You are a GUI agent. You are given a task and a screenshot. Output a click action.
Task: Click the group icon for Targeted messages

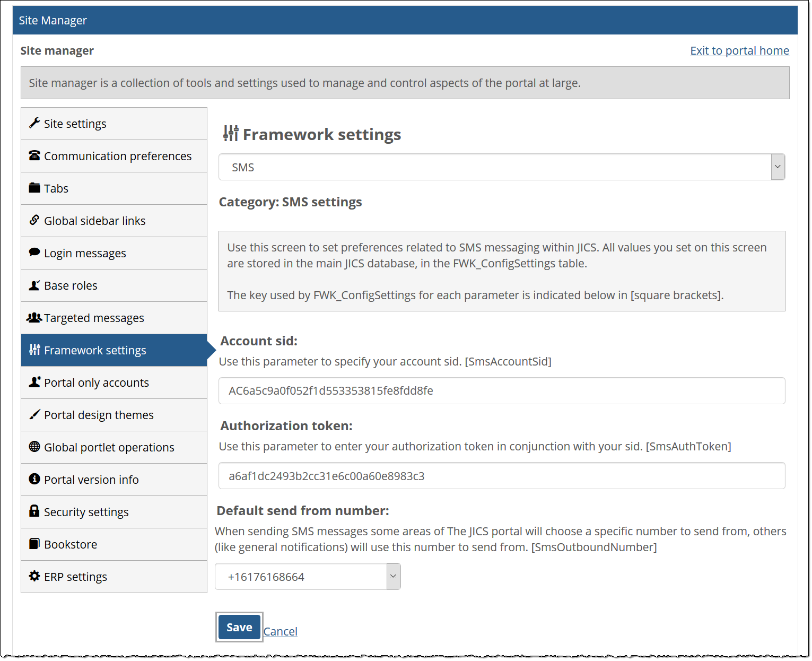(34, 317)
